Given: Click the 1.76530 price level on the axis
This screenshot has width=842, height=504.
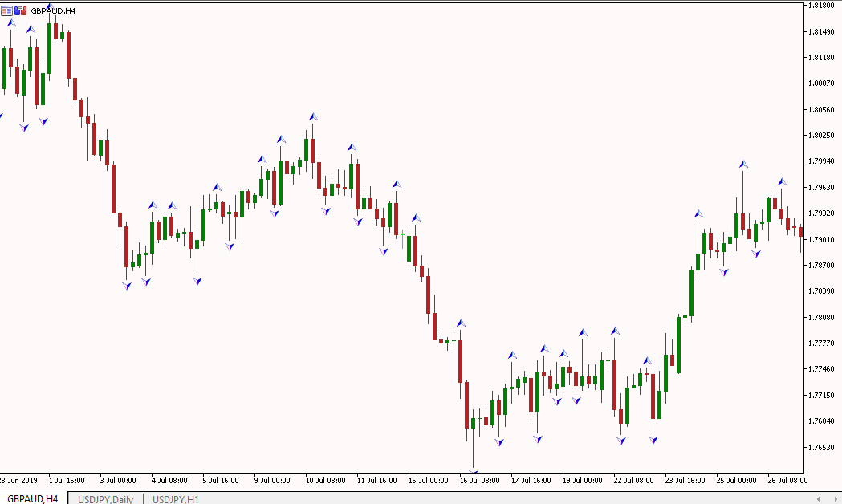Looking at the screenshot, I should 821,447.
